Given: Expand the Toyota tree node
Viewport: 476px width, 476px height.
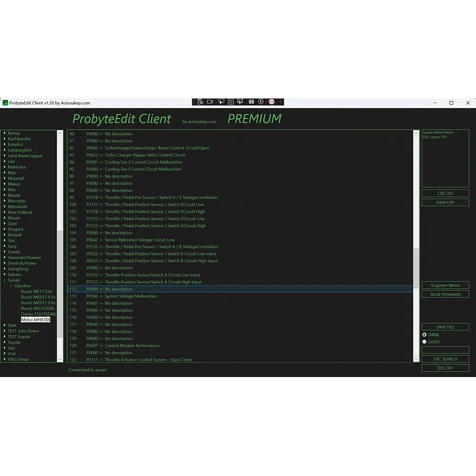Looking at the screenshot, I should coord(5,342).
